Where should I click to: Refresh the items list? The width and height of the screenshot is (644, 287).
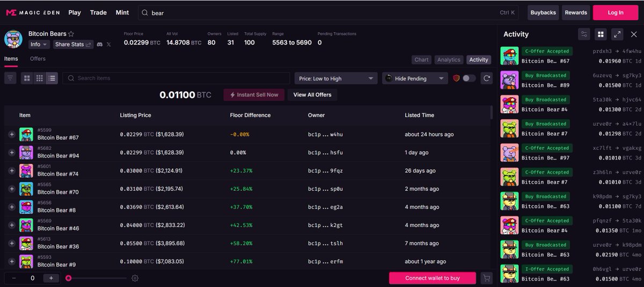point(487,78)
